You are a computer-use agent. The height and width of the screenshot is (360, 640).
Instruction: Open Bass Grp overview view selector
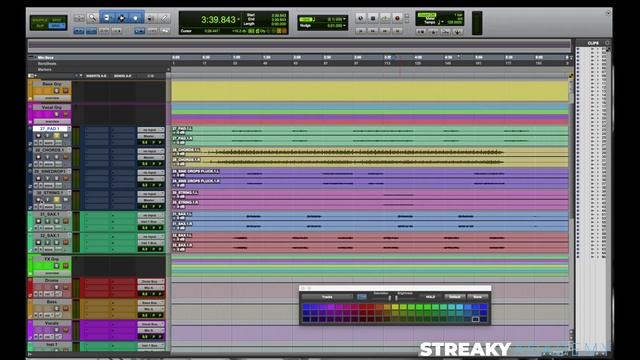(52, 98)
